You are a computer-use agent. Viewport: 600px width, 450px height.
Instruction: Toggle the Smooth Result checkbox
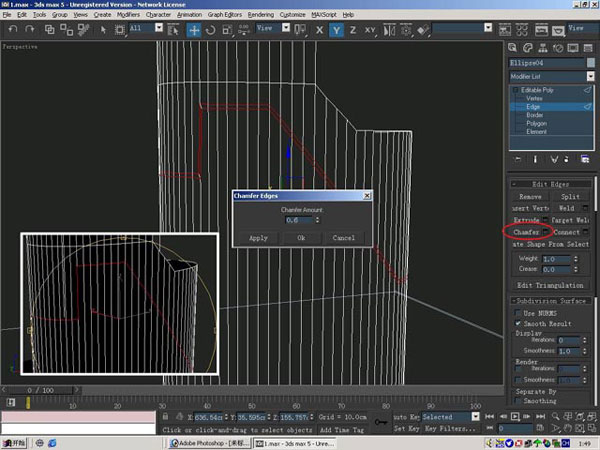coord(517,325)
